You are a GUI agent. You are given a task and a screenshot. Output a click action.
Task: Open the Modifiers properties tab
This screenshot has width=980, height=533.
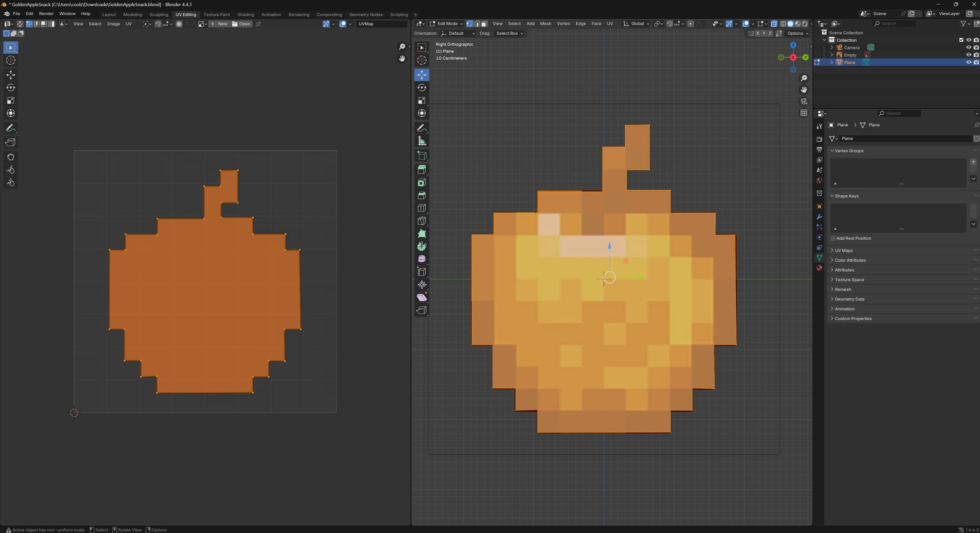click(819, 217)
